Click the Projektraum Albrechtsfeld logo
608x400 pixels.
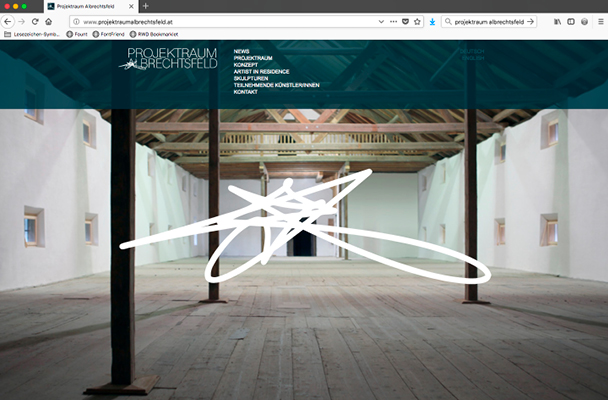click(x=166, y=59)
